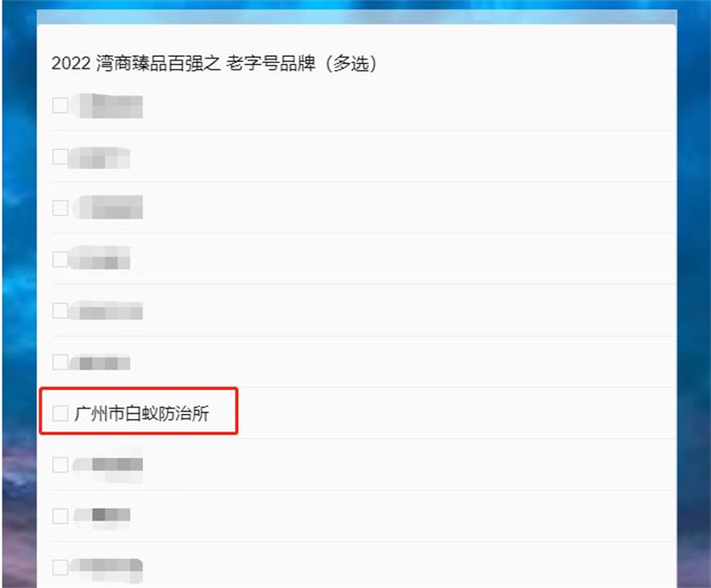Image resolution: width=711 pixels, height=588 pixels.
Task: Check the second option's checkbox
Action: 60,156
